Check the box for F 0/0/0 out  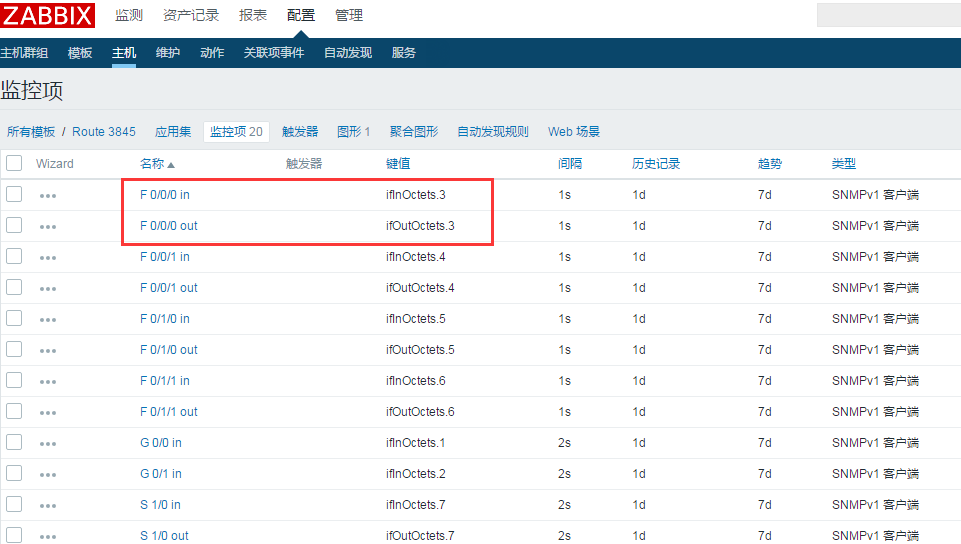click(x=14, y=225)
